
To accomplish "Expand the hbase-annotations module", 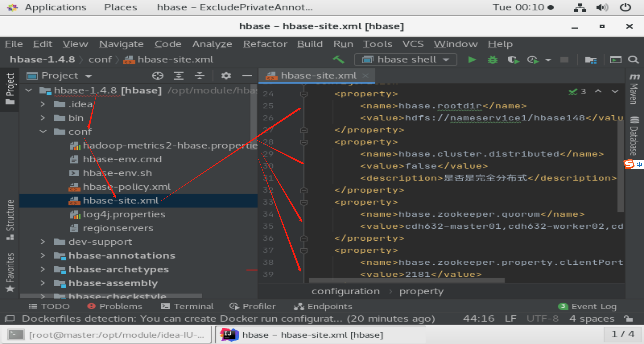I will click(x=43, y=255).
